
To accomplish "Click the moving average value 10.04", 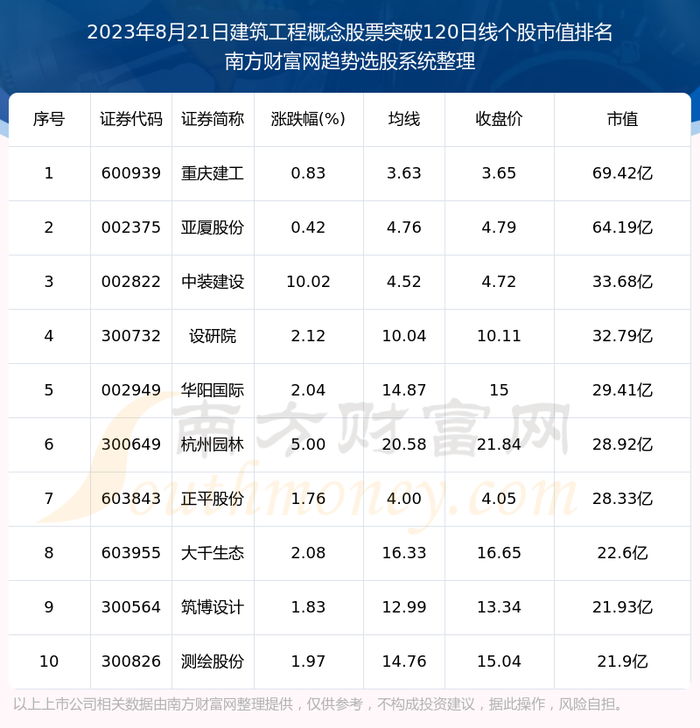I will click(404, 336).
